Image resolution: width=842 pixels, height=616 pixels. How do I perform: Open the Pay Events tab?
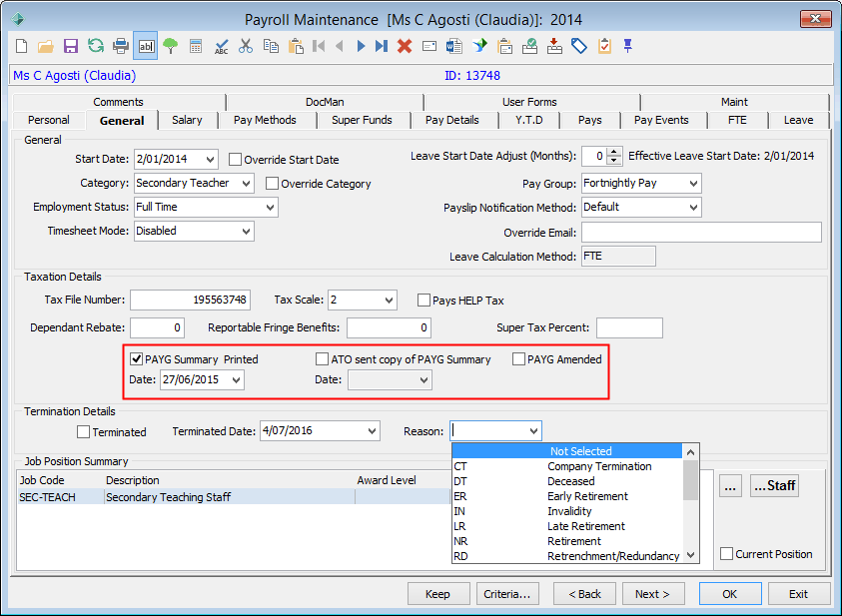[x=661, y=120]
